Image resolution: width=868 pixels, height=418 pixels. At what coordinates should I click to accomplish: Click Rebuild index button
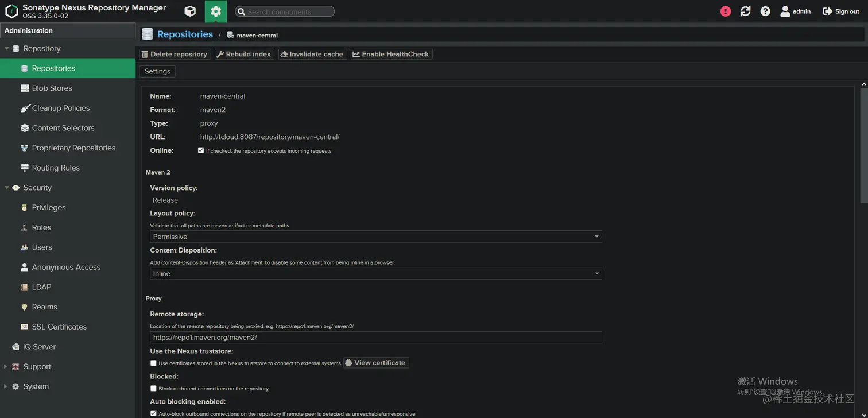[x=245, y=54]
